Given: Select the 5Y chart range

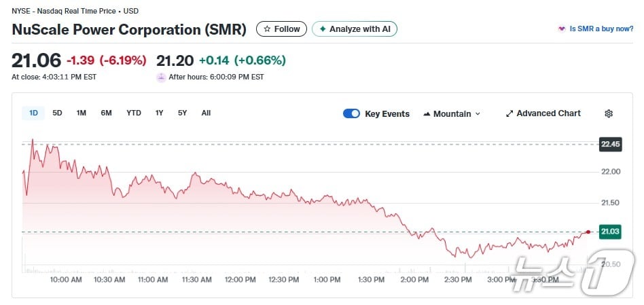Looking at the screenshot, I should (182, 113).
